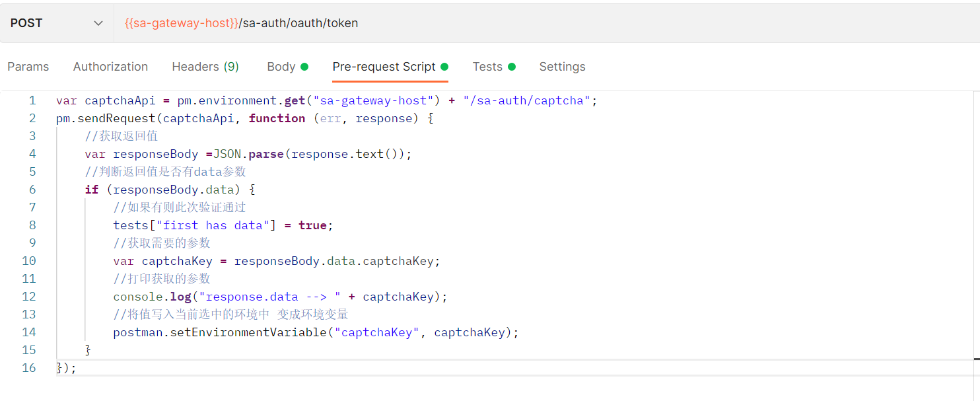
Task: Click the green dot beside Pre-request Script
Action: [x=444, y=67]
